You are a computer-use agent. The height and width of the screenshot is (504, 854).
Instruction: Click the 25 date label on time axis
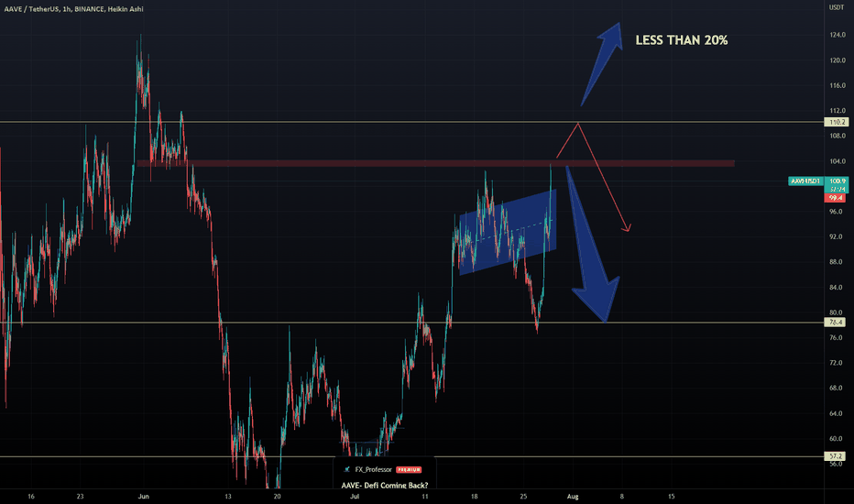tap(523, 497)
